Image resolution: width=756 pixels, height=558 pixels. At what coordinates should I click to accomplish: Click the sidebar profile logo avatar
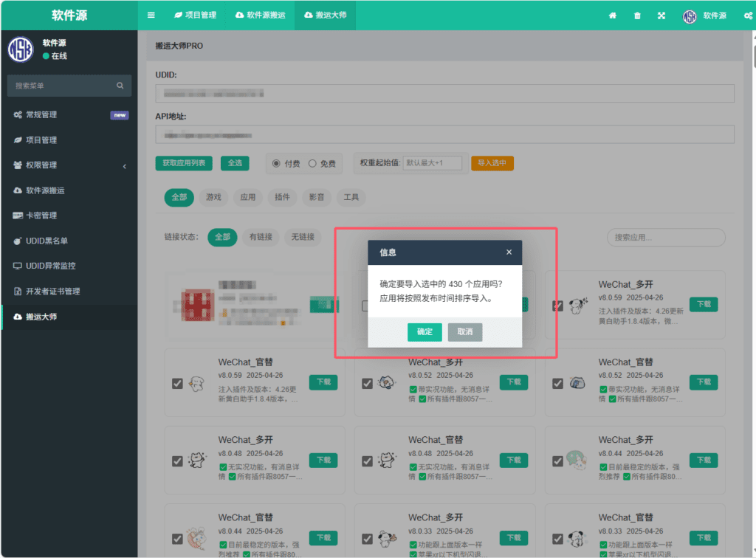pos(21,49)
